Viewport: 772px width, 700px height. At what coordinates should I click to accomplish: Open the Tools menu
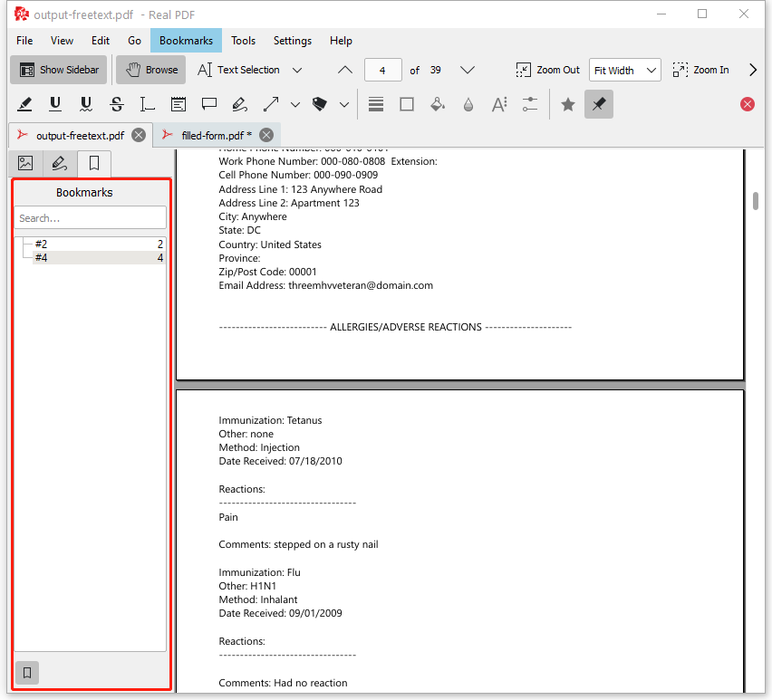pyautogui.click(x=243, y=41)
